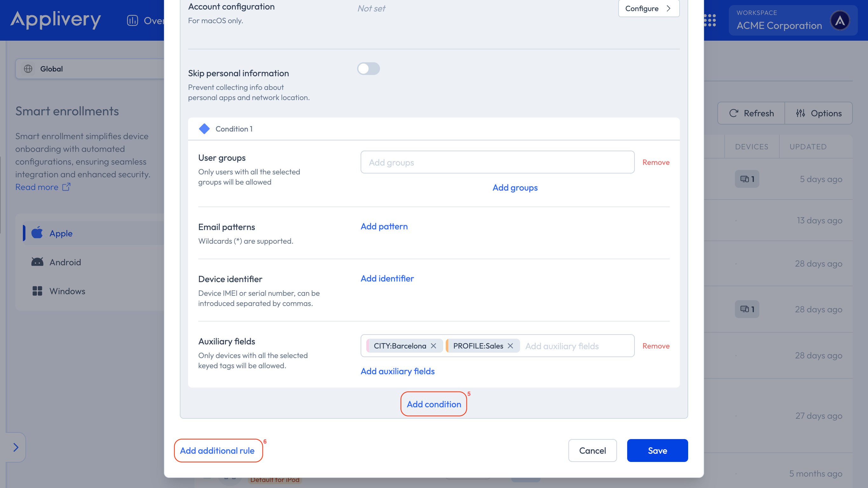This screenshot has width=868, height=488.
Task: Open Options sliders icon
Action: pos(800,113)
